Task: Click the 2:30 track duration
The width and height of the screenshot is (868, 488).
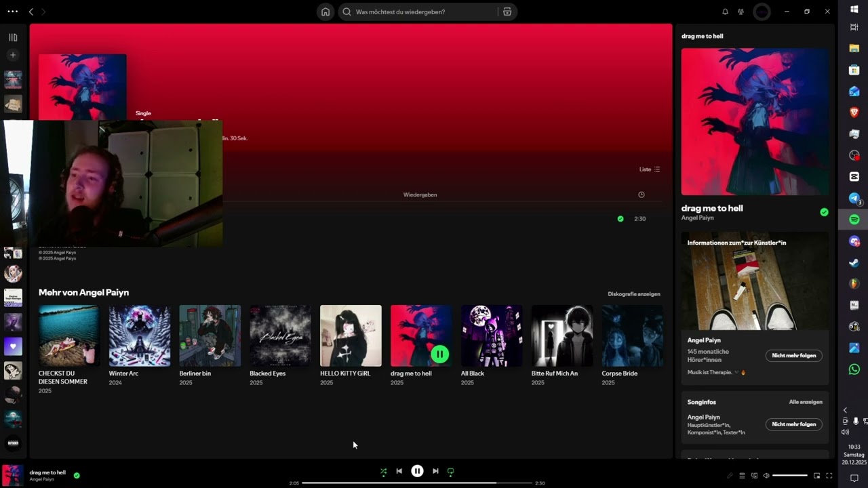Action: (x=639, y=219)
